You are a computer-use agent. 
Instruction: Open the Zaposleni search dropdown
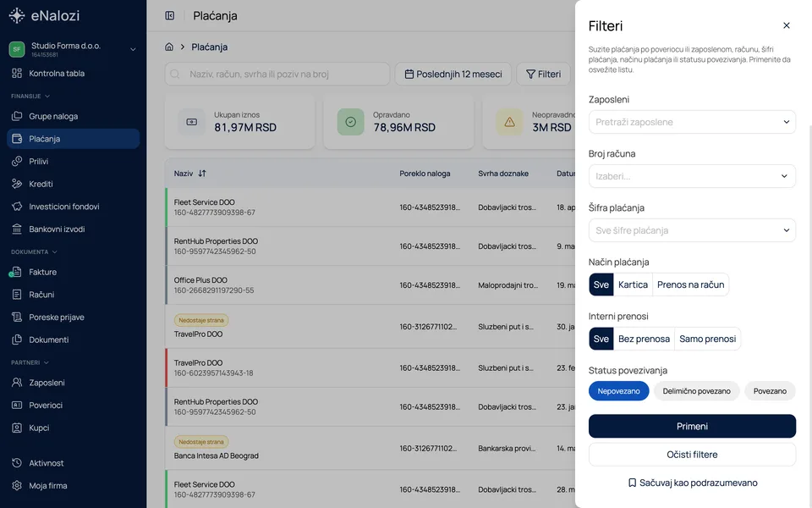[692, 122]
